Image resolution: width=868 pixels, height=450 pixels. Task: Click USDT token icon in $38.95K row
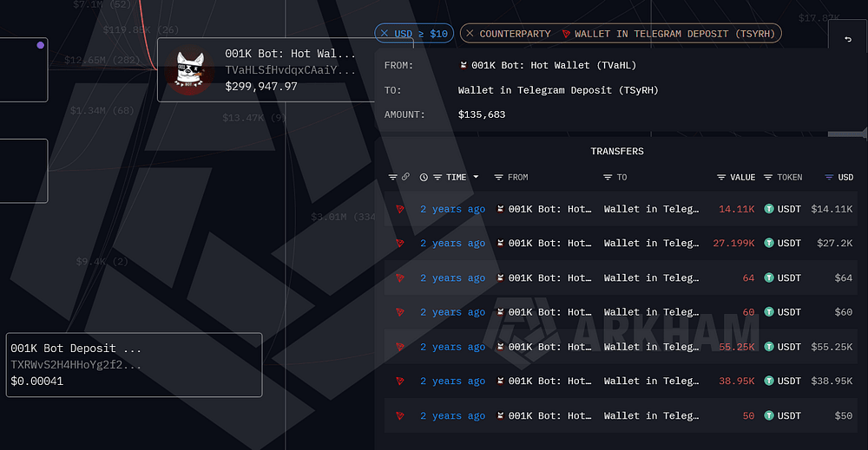click(x=769, y=382)
